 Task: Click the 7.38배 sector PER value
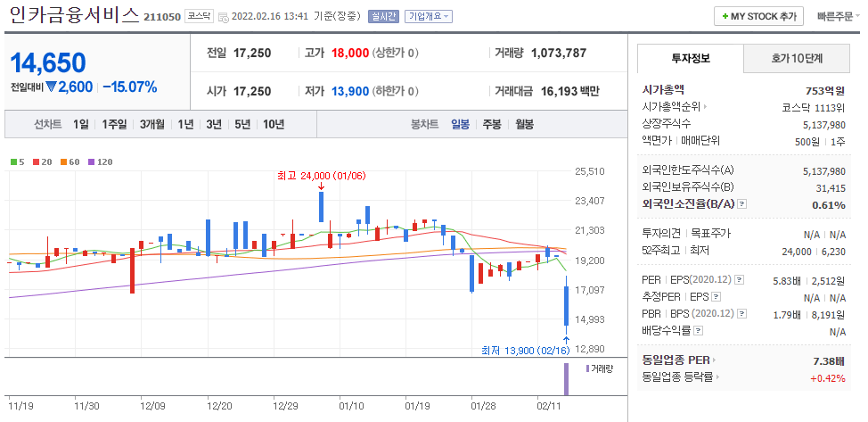829,361
